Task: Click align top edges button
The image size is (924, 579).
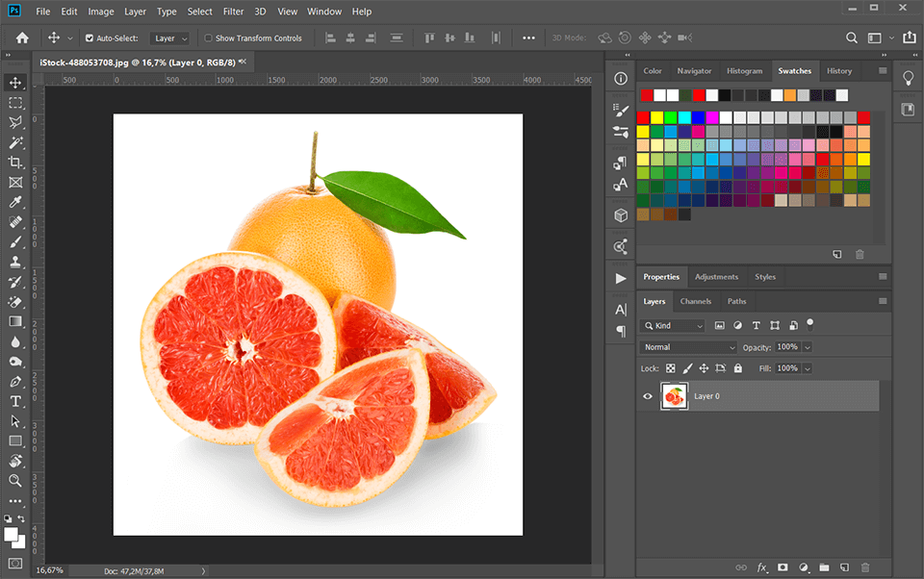Action: pyautogui.click(x=429, y=38)
